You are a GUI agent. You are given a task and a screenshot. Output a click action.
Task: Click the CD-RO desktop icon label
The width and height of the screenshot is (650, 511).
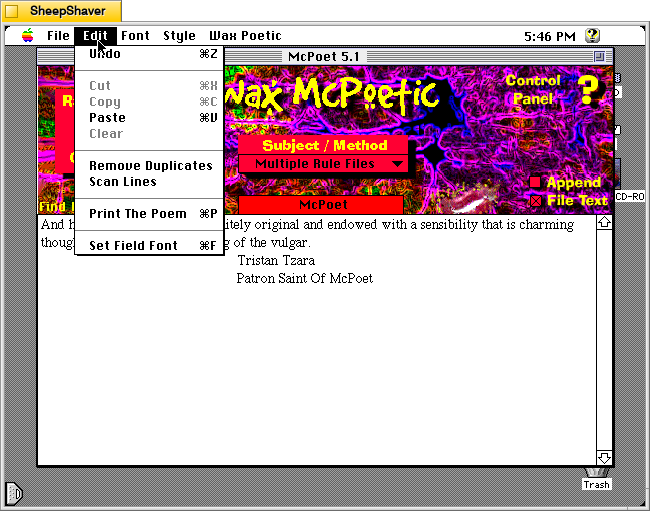[x=630, y=196]
